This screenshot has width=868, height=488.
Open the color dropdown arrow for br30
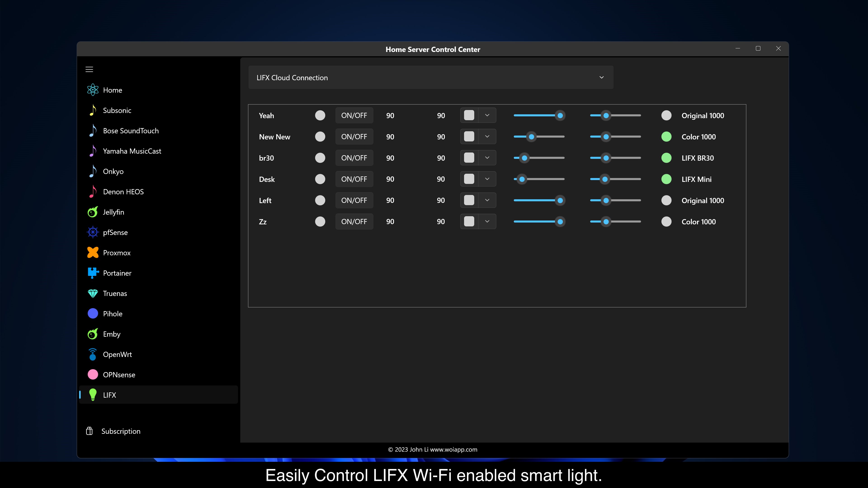pos(487,158)
